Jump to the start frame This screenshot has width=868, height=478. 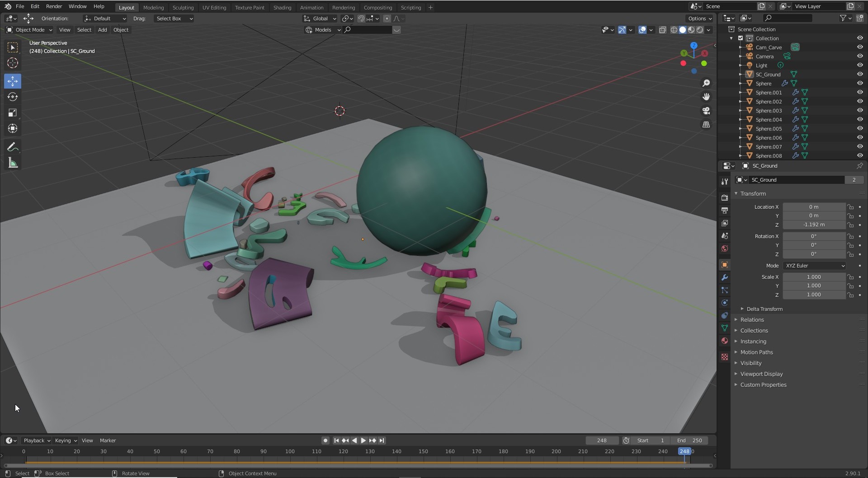coord(336,441)
